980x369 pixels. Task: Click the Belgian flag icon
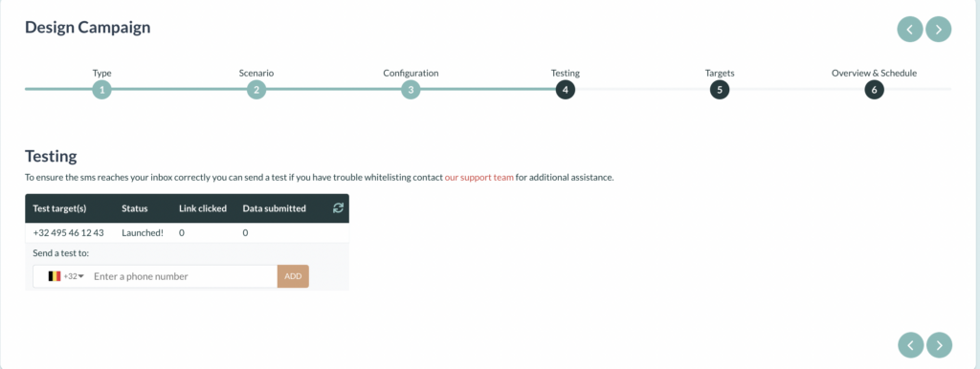pos(55,276)
